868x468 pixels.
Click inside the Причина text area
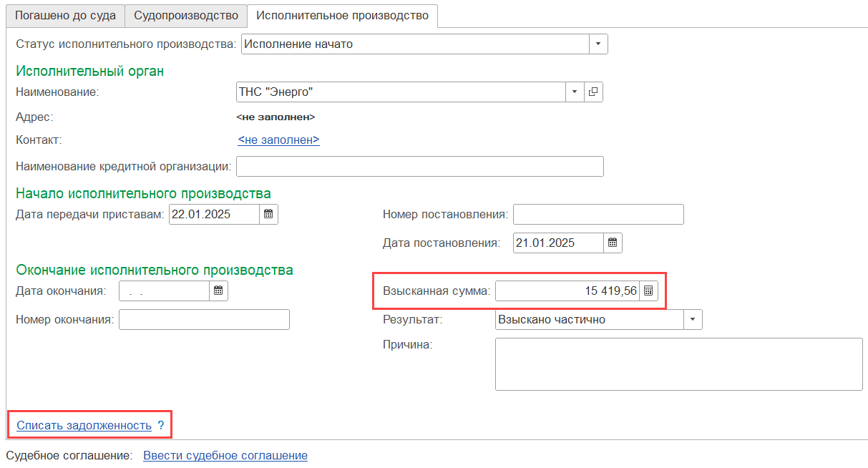[678, 364]
